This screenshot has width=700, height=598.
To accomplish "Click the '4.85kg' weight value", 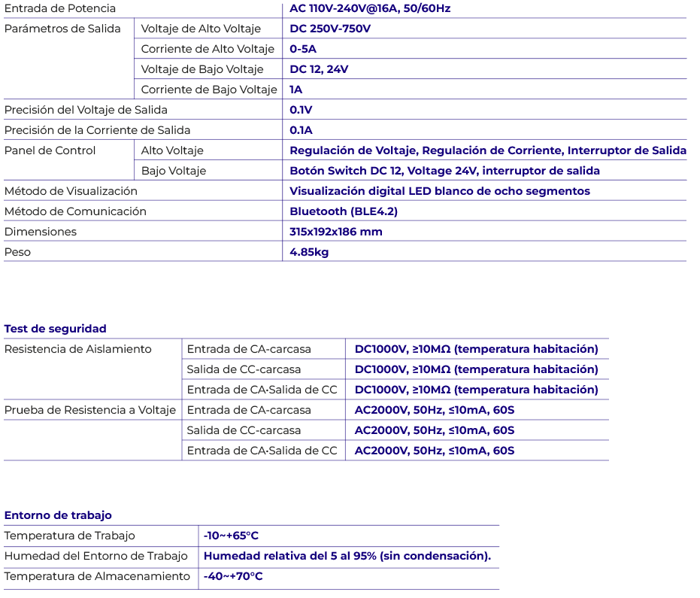I will (x=309, y=252).
